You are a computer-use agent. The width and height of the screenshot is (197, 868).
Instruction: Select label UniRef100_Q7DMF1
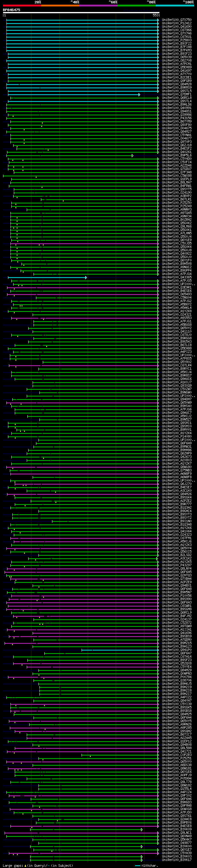[x=176, y=94]
